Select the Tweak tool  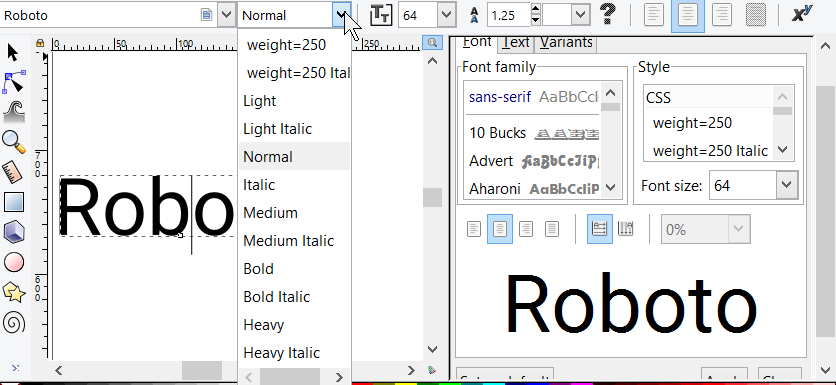(x=14, y=111)
